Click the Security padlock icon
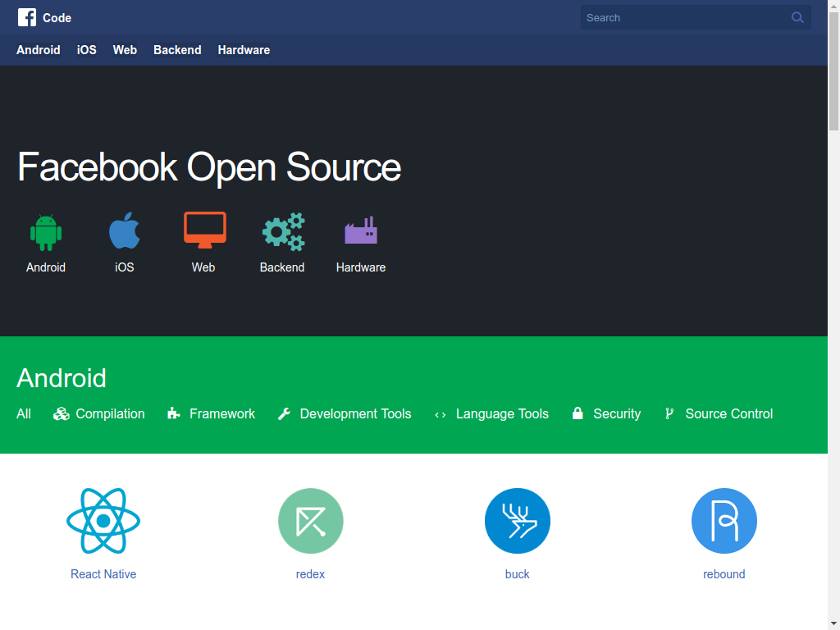This screenshot has width=840, height=630. [x=577, y=413]
